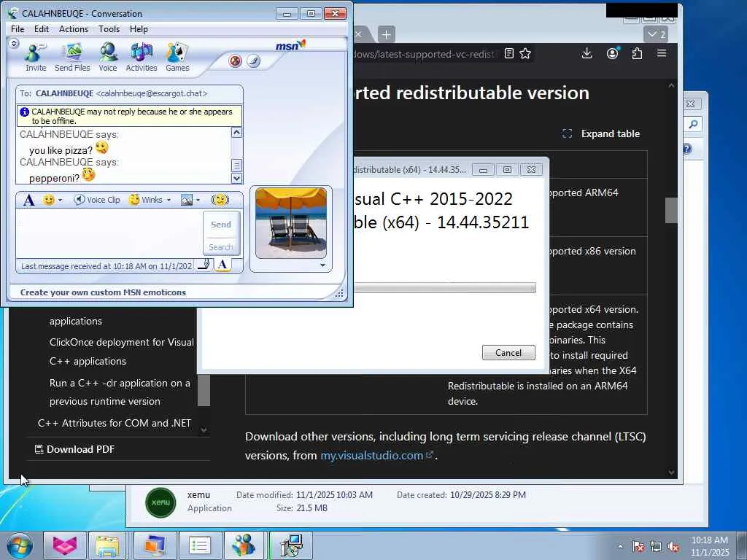Switch to typed text input mode tab
The width and height of the screenshot is (747, 560).
(222, 265)
